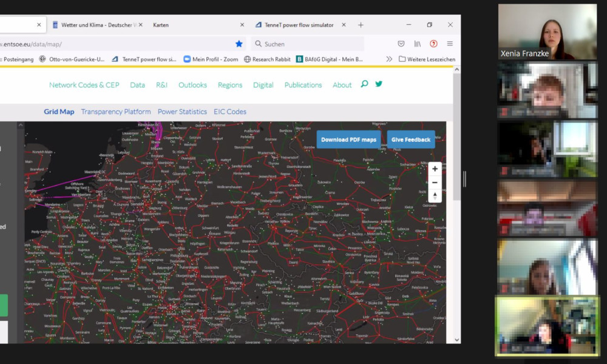This screenshot has height=364, width=607.
Task: Open the Digital menu
Action: [x=263, y=85]
